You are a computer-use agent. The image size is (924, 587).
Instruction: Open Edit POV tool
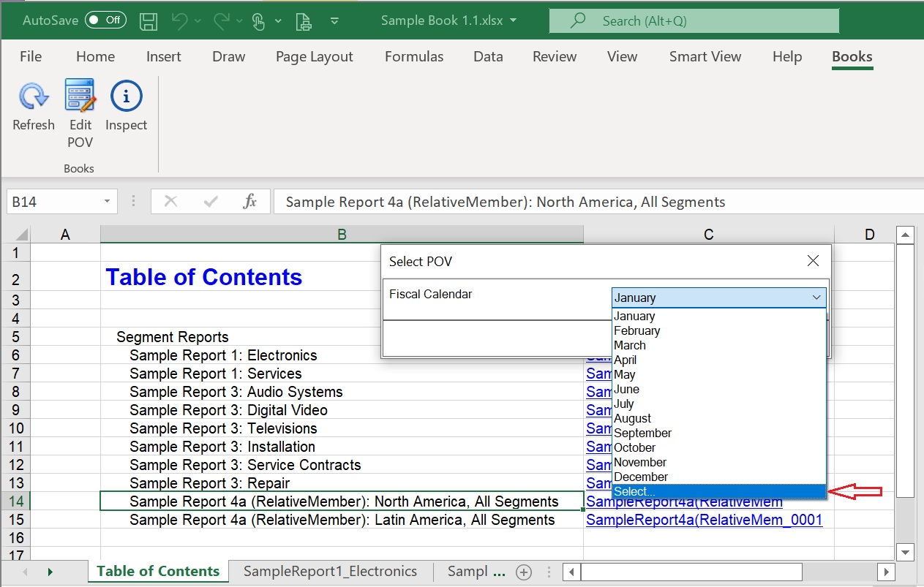tap(80, 96)
